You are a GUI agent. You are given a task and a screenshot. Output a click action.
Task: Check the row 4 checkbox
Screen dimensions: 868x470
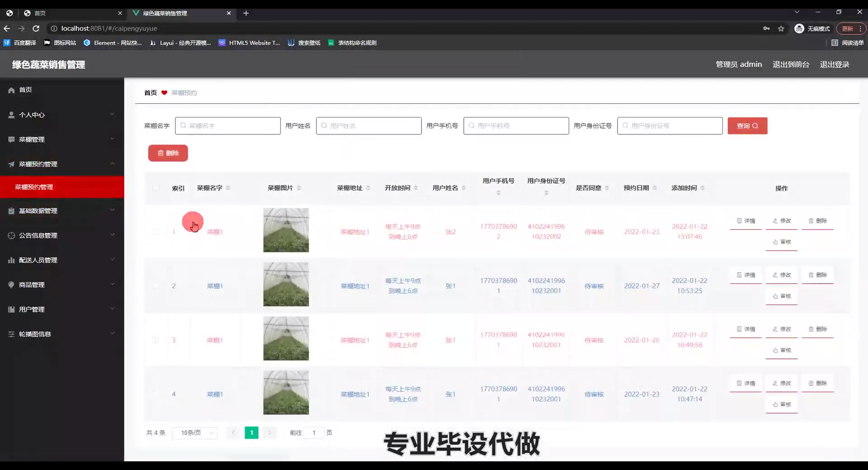[x=155, y=394]
